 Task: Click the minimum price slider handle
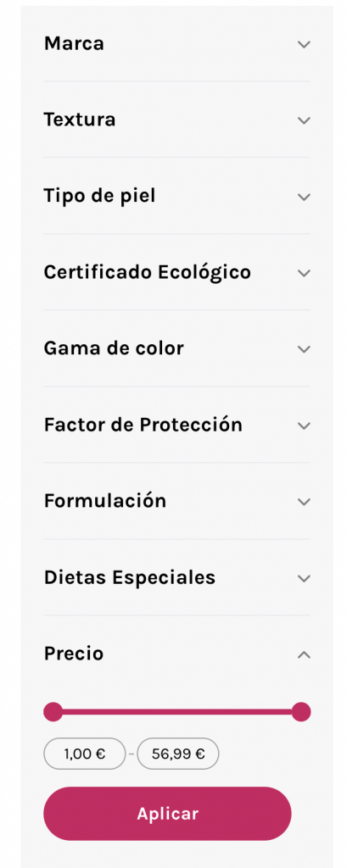coord(53,712)
